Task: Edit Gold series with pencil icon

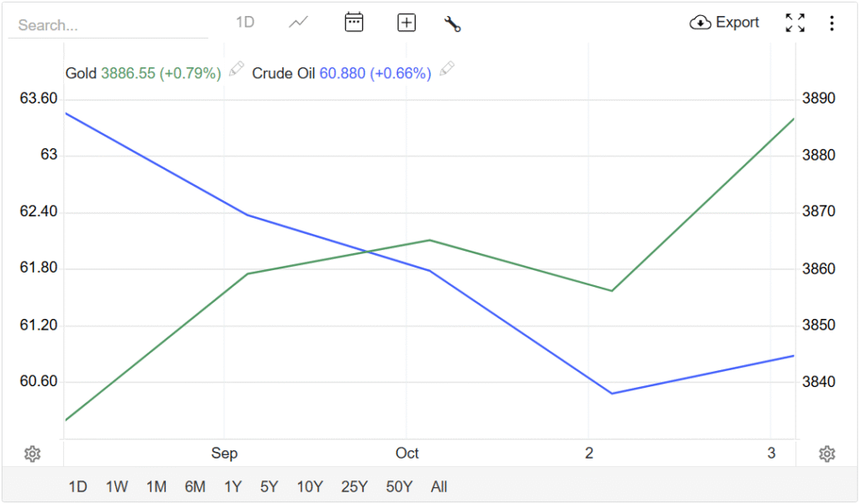Action: (x=237, y=69)
